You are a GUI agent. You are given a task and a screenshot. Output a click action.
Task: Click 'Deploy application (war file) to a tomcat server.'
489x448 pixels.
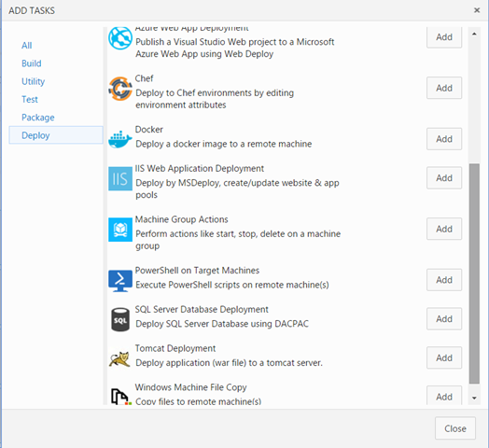(x=230, y=363)
